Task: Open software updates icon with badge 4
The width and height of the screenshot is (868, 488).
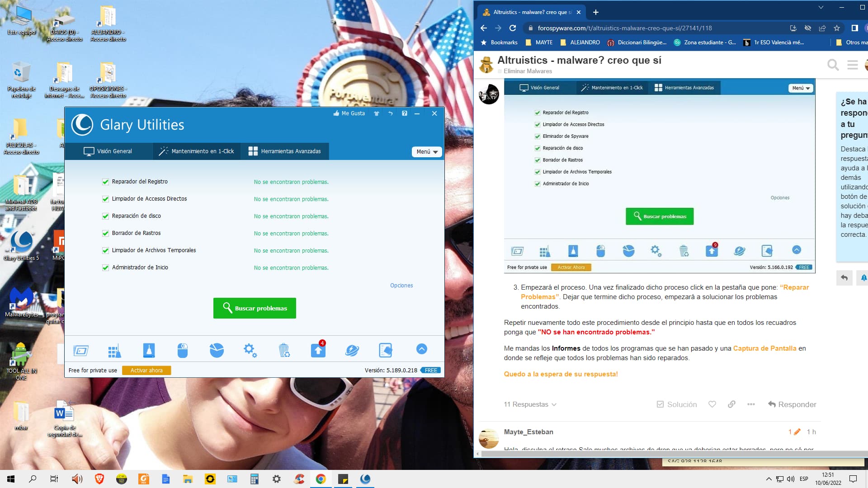Action: 318,350
